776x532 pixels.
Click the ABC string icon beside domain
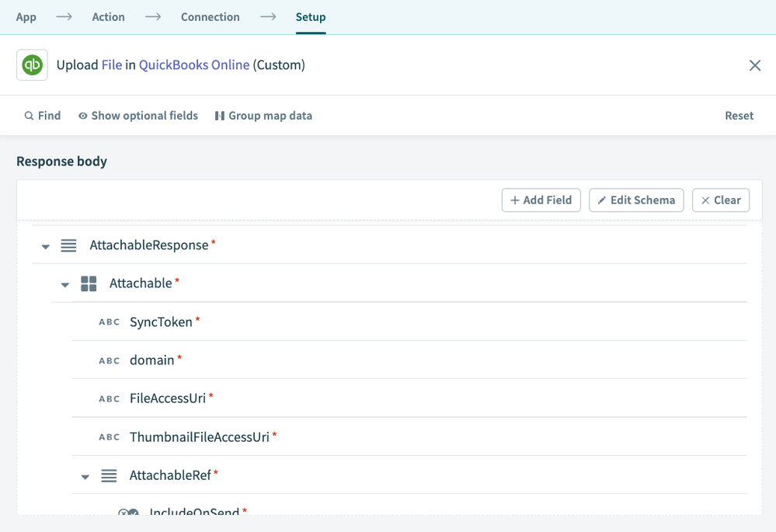point(110,361)
